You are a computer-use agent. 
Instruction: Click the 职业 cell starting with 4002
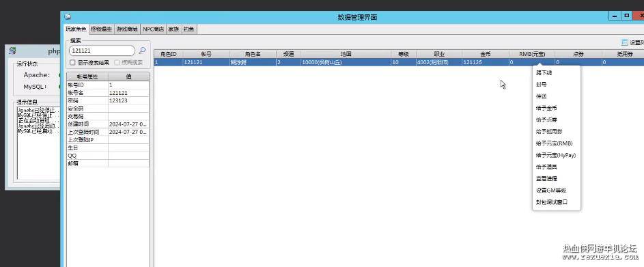(439, 62)
